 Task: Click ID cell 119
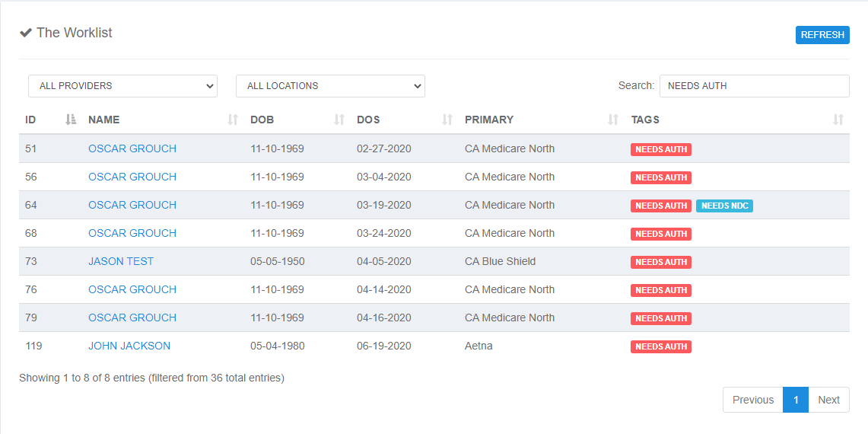(33, 346)
